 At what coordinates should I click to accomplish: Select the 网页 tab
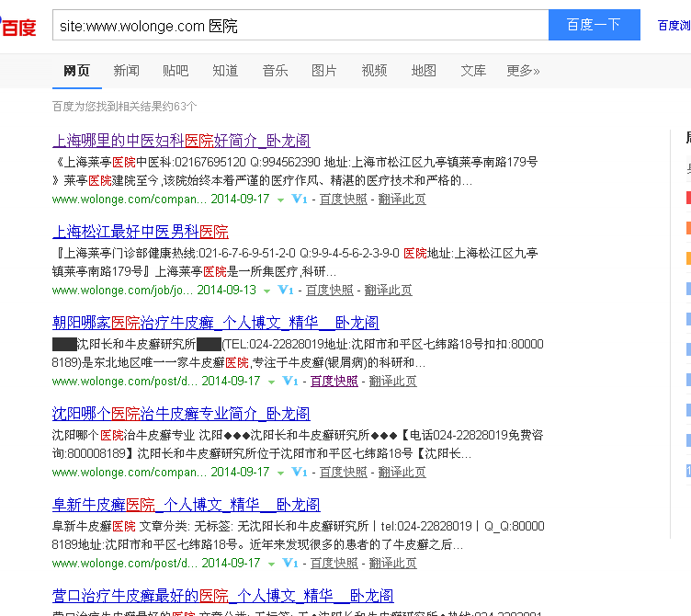point(76,71)
